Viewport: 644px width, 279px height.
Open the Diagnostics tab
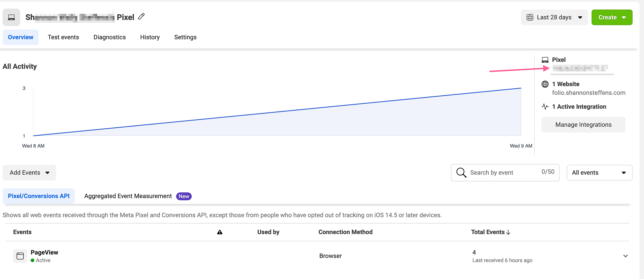[x=109, y=37]
